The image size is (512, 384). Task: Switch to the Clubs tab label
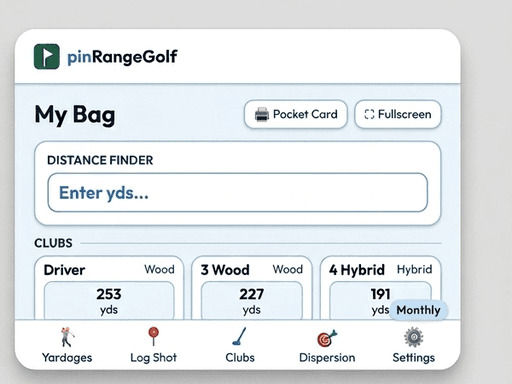tap(240, 358)
